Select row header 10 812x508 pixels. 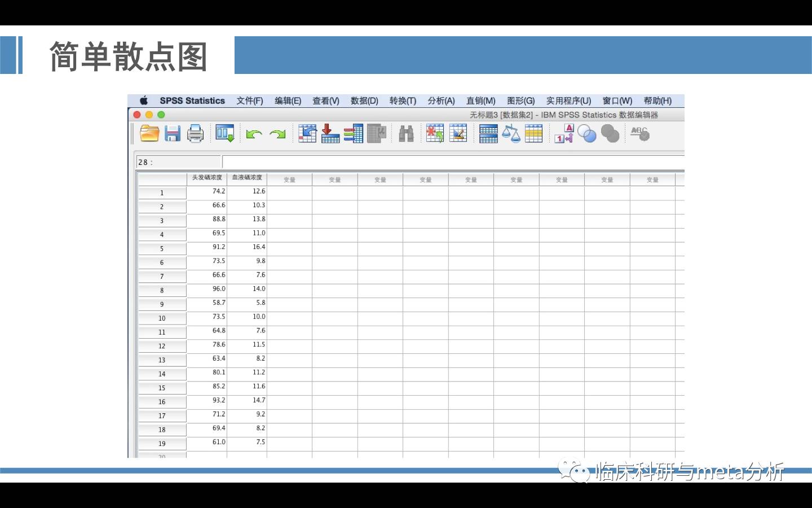[x=162, y=318]
